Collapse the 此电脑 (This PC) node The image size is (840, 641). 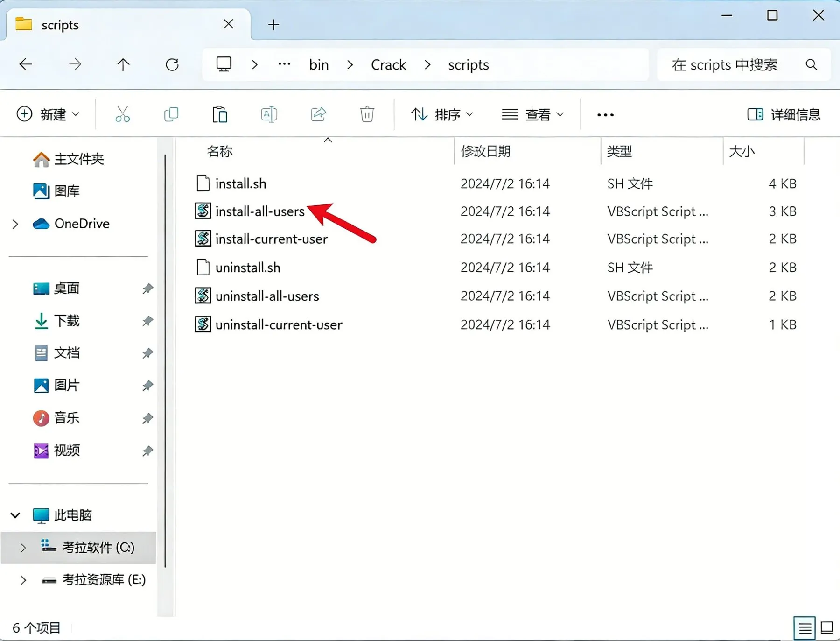15,515
